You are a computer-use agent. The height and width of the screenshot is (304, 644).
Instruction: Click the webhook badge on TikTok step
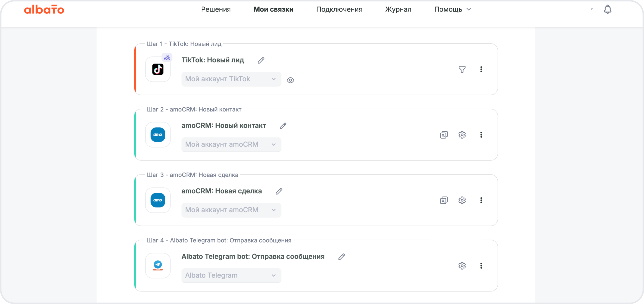coord(167,58)
